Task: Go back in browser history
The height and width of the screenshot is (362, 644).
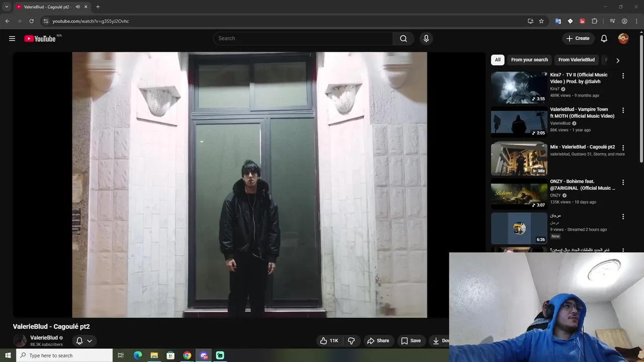Action: click(x=7, y=21)
